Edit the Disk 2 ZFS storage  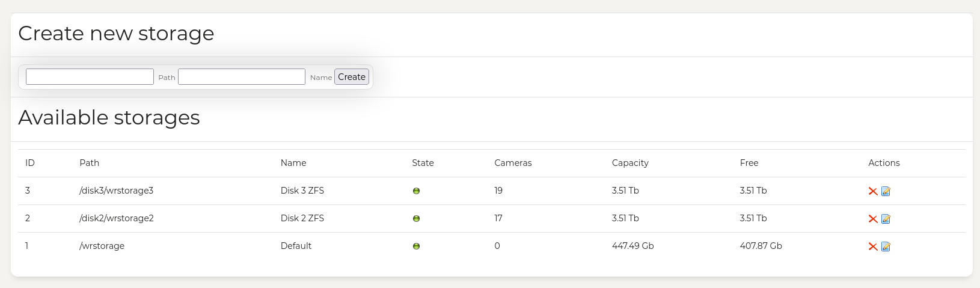886,219
